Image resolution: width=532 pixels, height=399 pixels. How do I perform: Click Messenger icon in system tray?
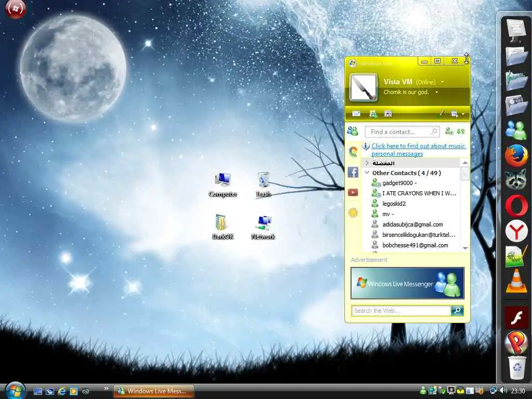[423, 391]
